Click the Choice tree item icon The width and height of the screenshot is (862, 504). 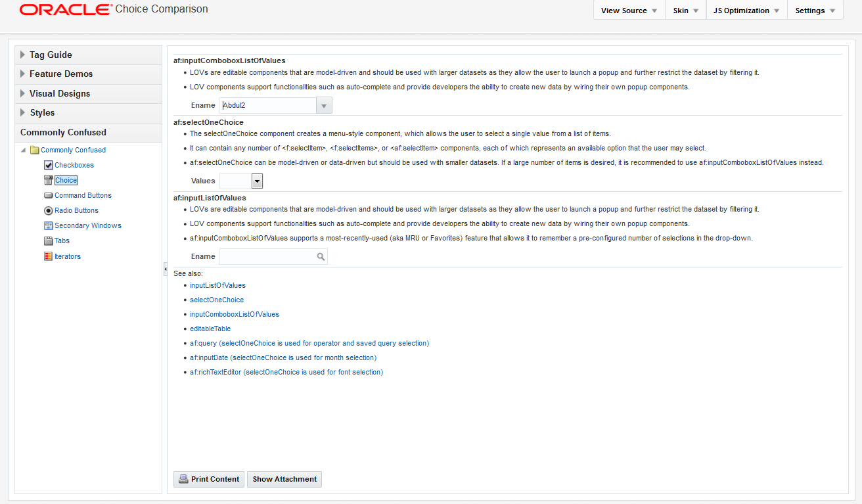[49, 181]
